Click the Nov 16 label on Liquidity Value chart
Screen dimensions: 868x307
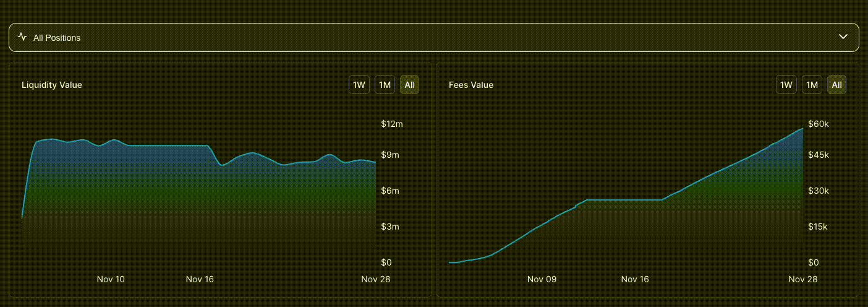pyautogui.click(x=200, y=279)
